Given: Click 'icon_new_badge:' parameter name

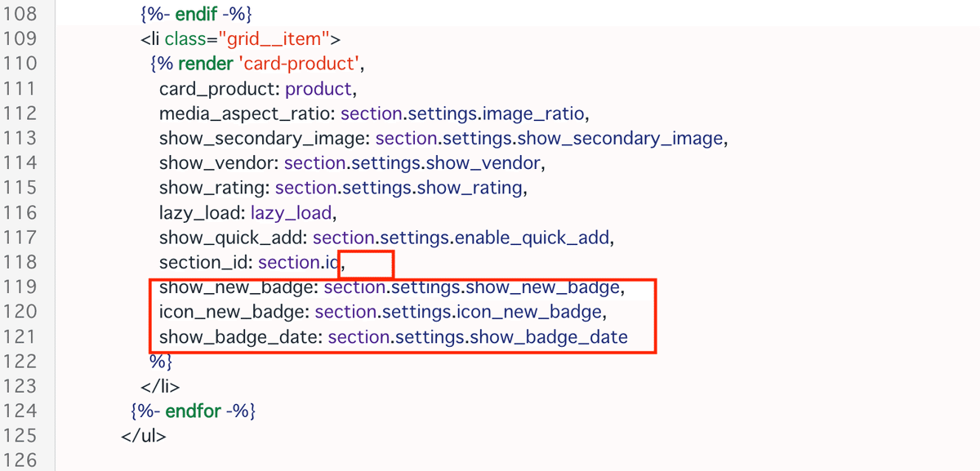Looking at the screenshot, I should (234, 312).
